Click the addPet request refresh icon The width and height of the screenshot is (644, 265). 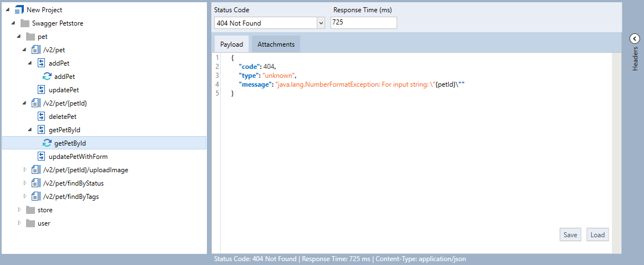[47, 77]
